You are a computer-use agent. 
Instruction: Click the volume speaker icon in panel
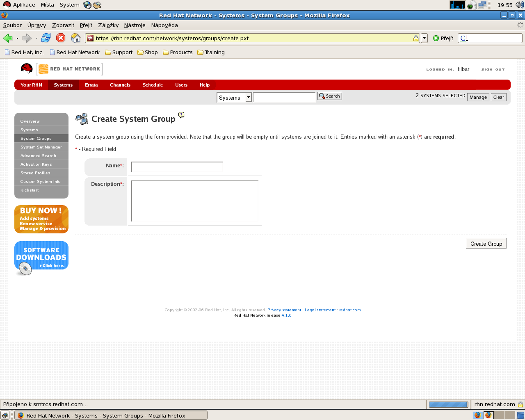[520, 5]
